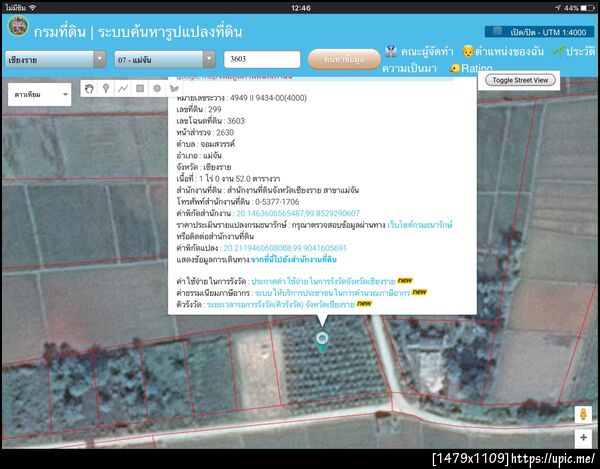Viewport: 600px width, 469px height.
Task: Open the district dropdown 07 - แม่จัน
Action: (165, 60)
